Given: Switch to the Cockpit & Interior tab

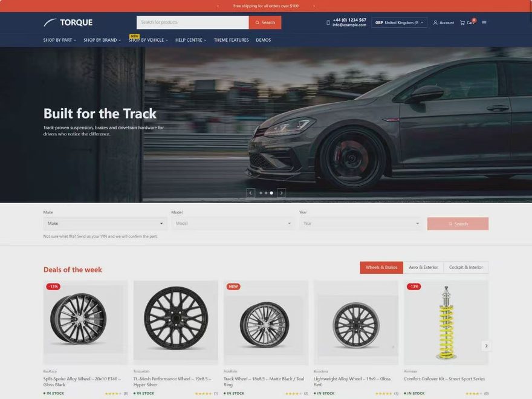Looking at the screenshot, I should pyautogui.click(x=466, y=267).
